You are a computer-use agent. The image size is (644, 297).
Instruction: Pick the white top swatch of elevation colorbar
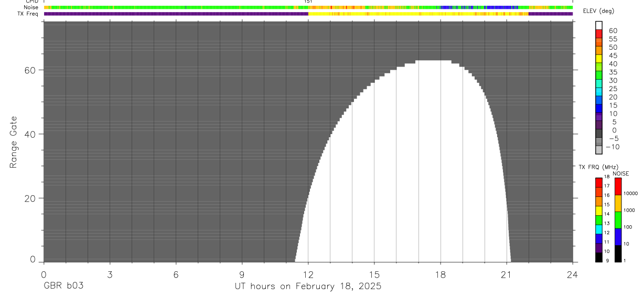pos(599,25)
